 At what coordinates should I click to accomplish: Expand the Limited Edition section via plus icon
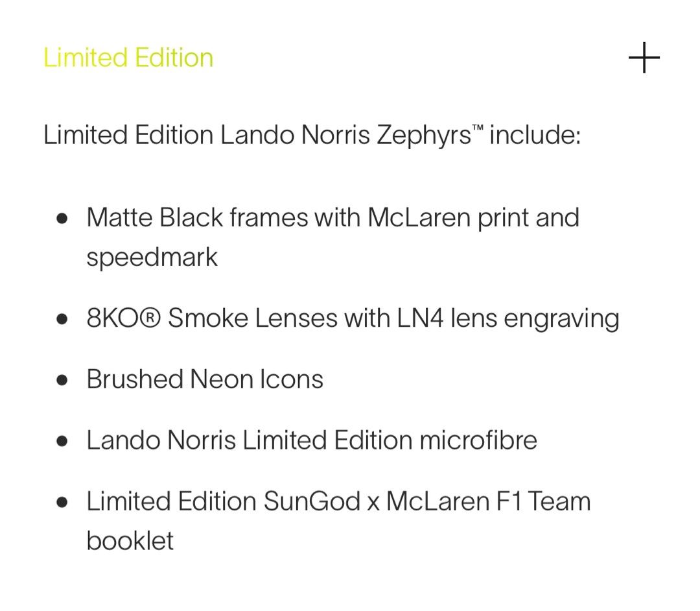click(644, 58)
